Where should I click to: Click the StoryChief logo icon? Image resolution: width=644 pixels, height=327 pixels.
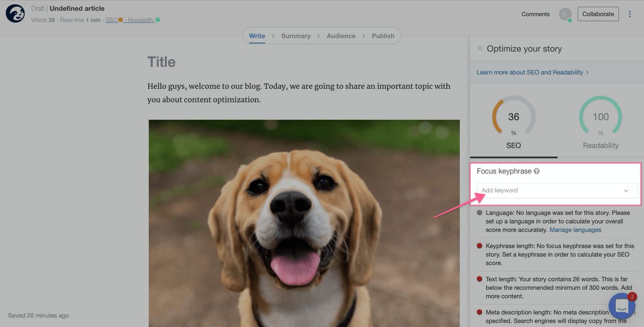15,14
